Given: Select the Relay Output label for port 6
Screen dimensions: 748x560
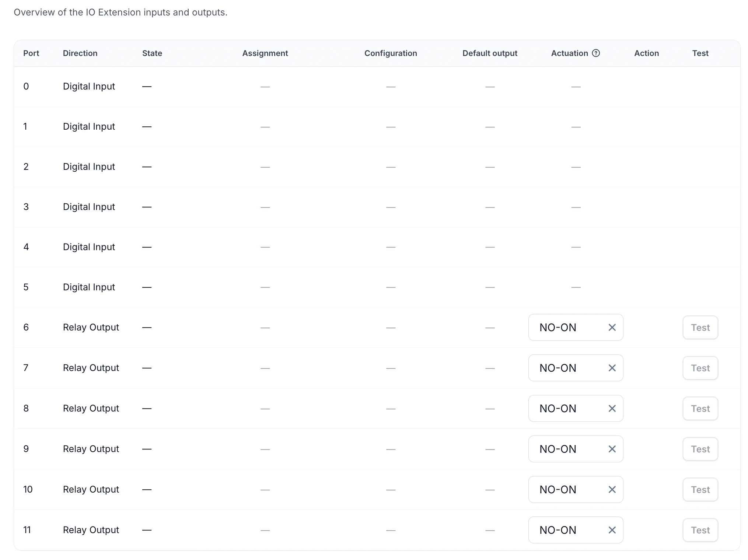Looking at the screenshot, I should (x=91, y=327).
